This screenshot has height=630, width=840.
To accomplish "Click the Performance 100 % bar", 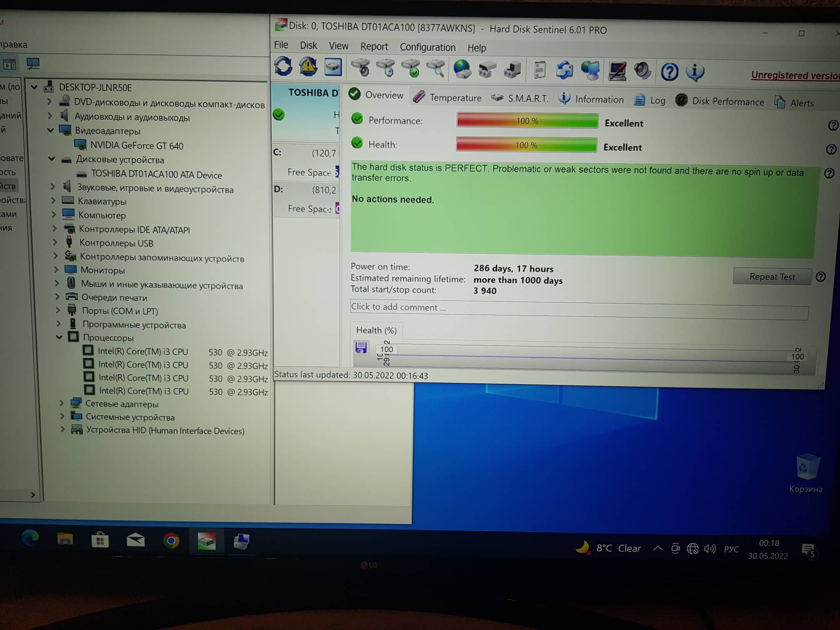I will 527,121.
